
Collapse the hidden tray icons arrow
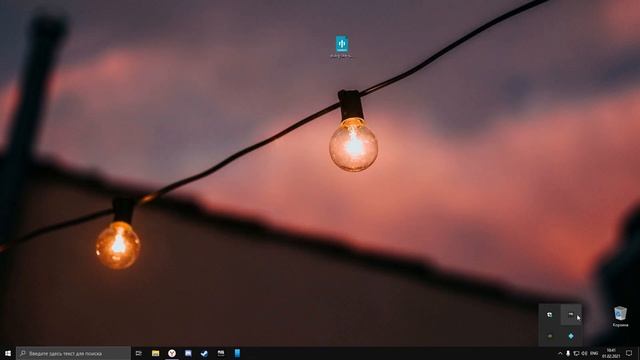(x=560, y=353)
